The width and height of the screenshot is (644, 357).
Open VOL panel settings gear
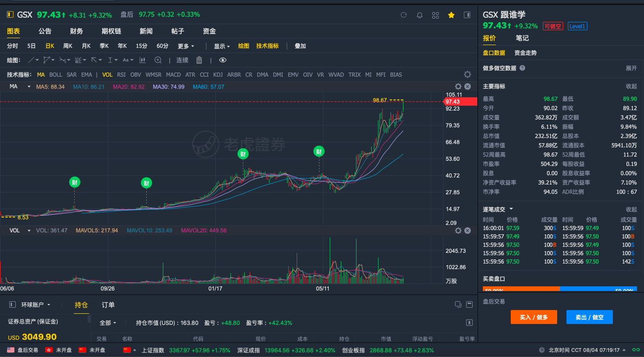(x=458, y=231)
